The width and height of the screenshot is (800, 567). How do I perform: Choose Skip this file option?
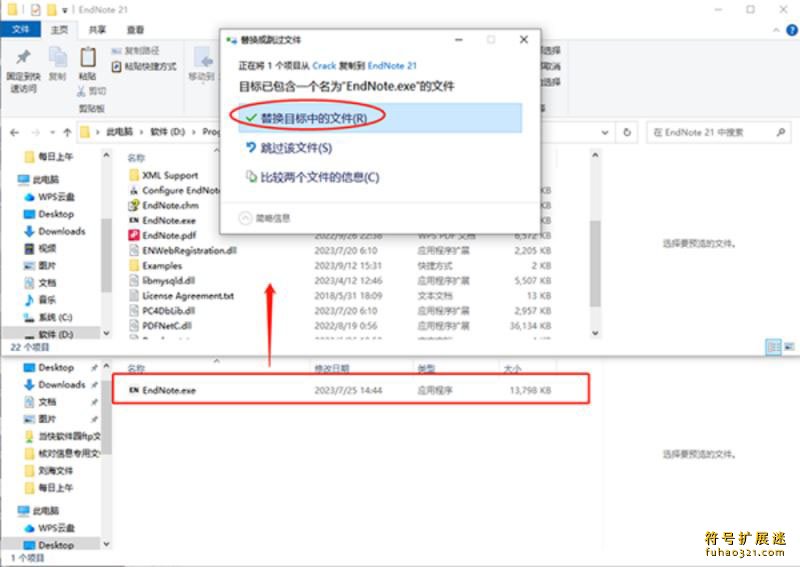[289, 148]
